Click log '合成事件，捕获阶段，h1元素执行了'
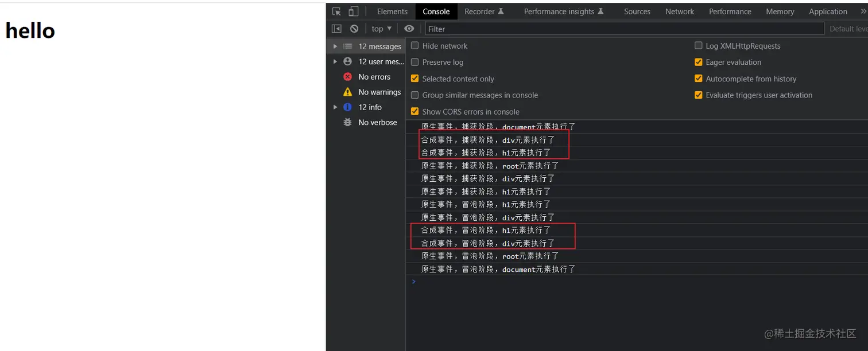868x351 pixels. pyautogui.click(x=486, y=153)
